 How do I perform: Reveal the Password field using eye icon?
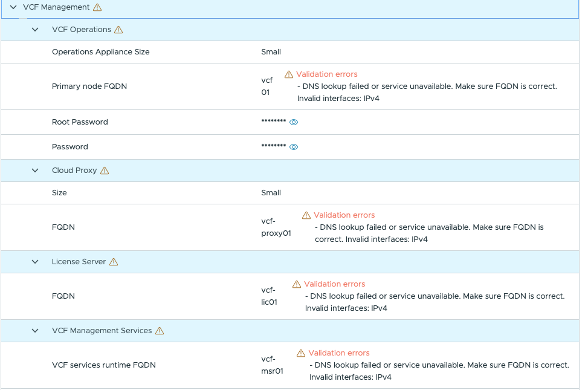(x=294, y=147)
